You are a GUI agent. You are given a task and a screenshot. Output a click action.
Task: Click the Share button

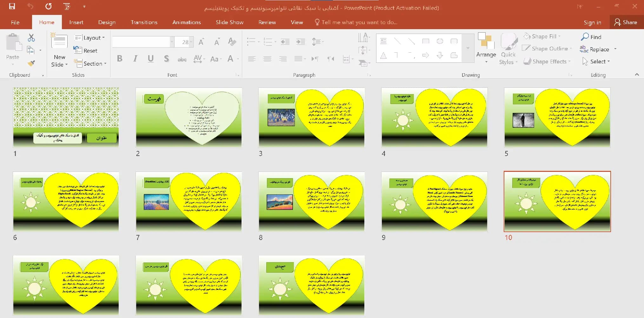[626, 22]
